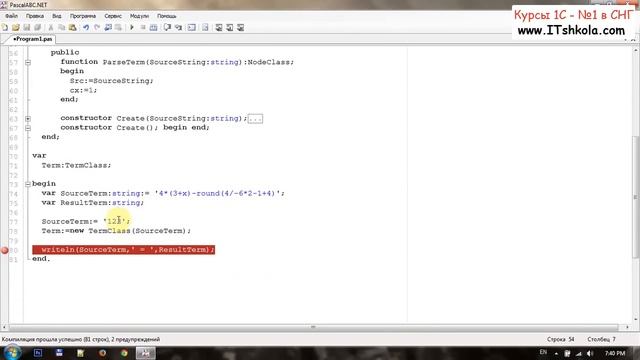Open Chrome from the taskbar
Screen dimensions: 640x360
[124, 353]
